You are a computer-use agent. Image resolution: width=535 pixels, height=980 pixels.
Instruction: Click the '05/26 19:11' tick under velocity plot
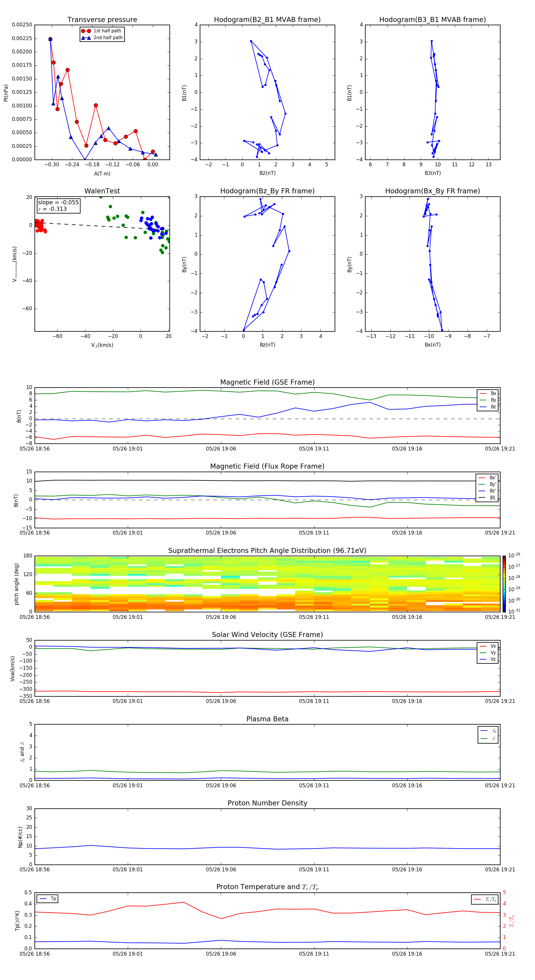314,701
